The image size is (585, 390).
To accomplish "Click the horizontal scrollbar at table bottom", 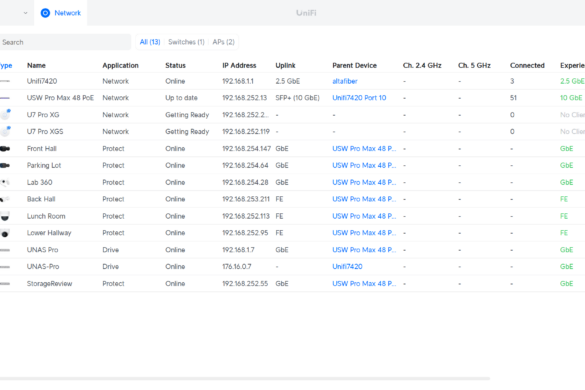I will click(245, 378).
